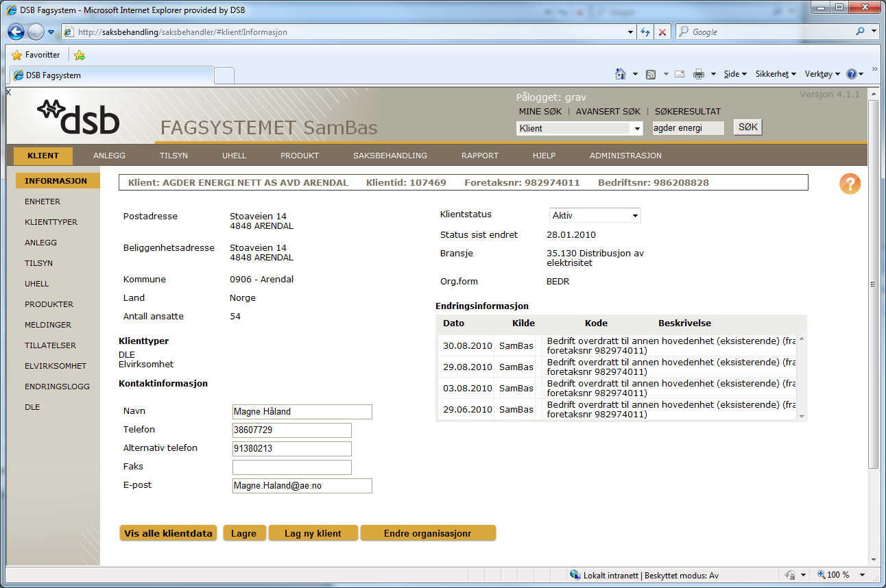886x588 pixels.
Task: Open the PRODUKT menu tab
Action: pos(300,156)
